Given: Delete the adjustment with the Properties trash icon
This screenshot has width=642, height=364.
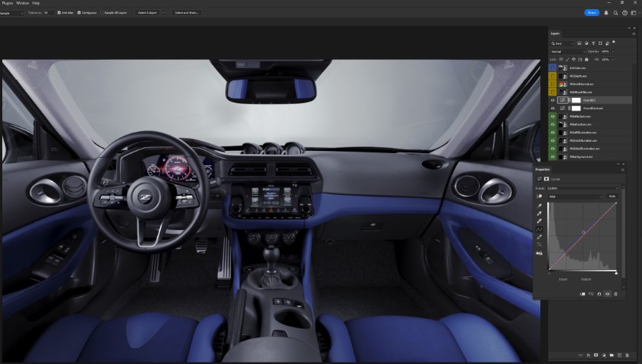Looking at the screenshot, I should [x=615, y=293].
